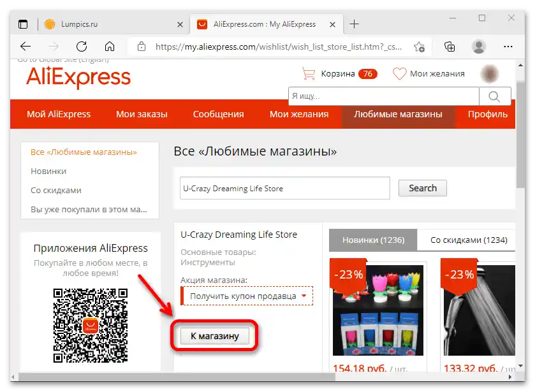Open Мои желания link beside heart

tap(437, 74)
